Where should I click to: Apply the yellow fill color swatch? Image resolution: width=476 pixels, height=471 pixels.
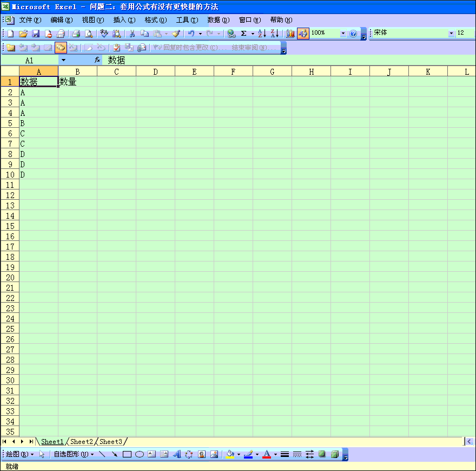(x=230, y=454)
